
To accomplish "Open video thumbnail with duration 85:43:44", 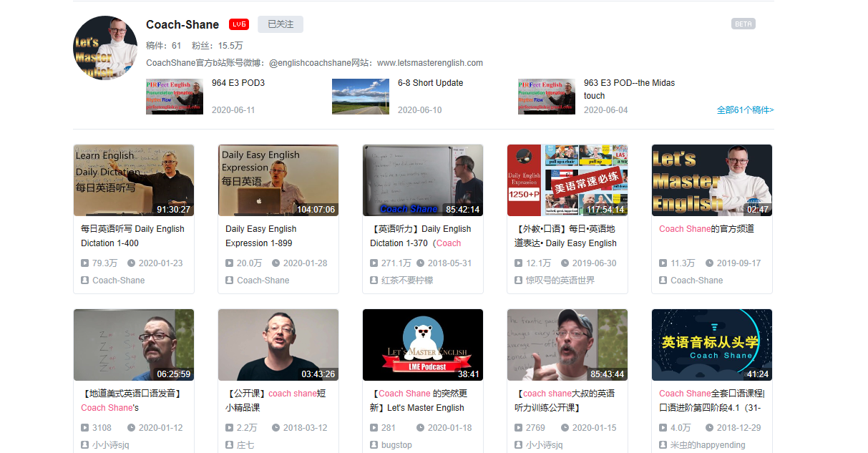I will (567, 345).
